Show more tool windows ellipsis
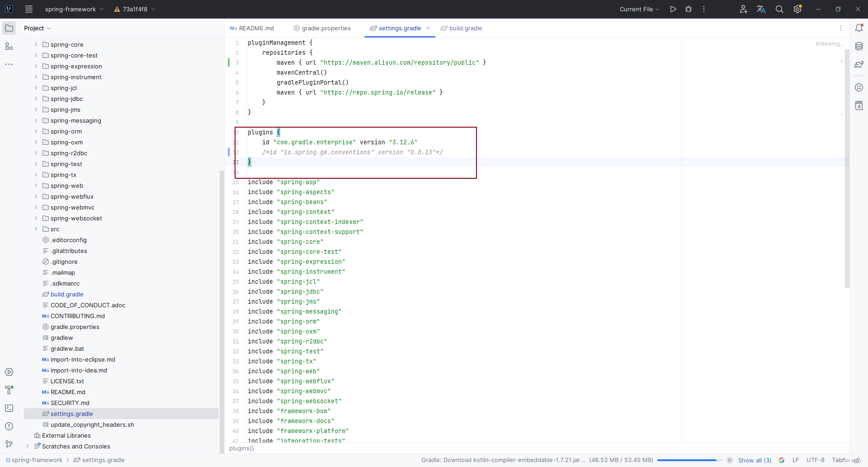The width and height of the screenshot is (868, 467). (x=9, y=64)
